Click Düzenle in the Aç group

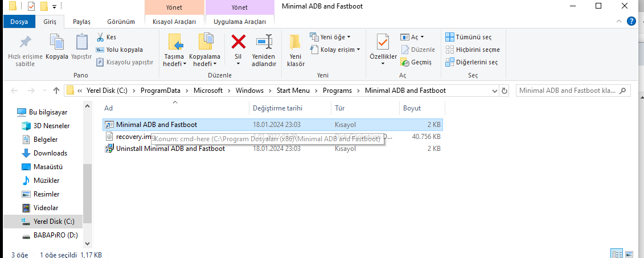click(x=418, y=50)
